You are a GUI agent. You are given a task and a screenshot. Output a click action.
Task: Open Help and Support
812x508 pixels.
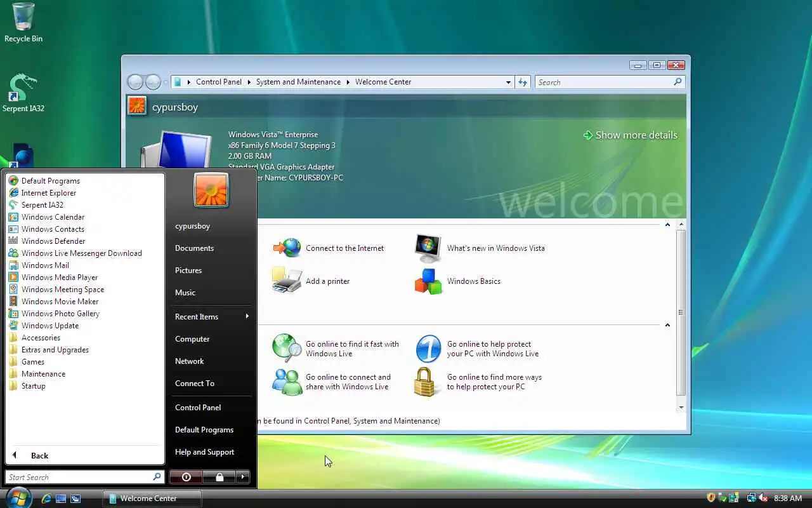point(211,452)
